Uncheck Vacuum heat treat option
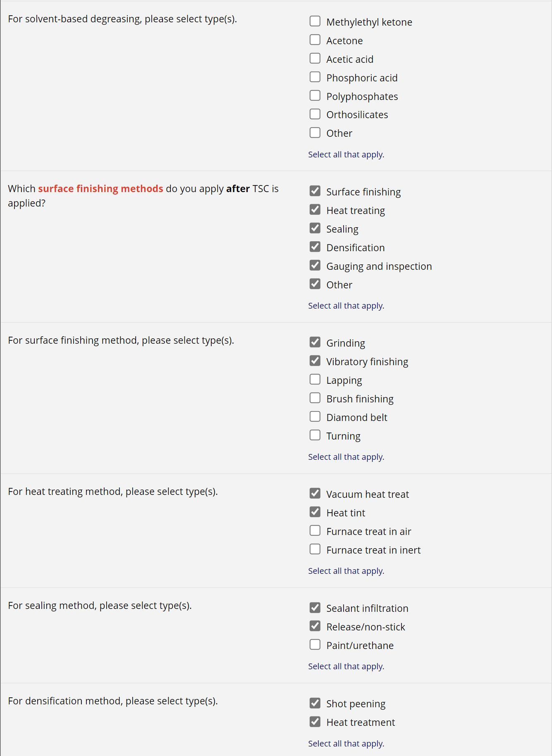Image resolution: width=552 pixels, height=756 pixels. (315, 494)
